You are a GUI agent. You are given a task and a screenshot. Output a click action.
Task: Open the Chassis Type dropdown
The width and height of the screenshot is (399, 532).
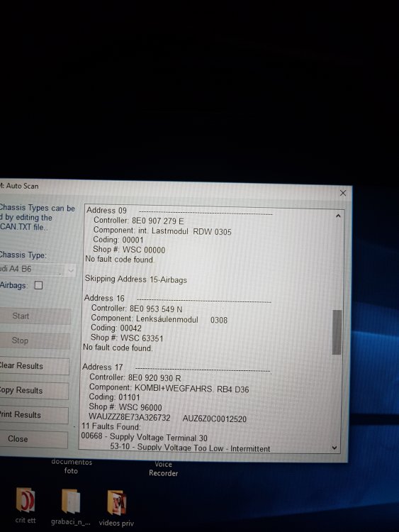point(37,270)
